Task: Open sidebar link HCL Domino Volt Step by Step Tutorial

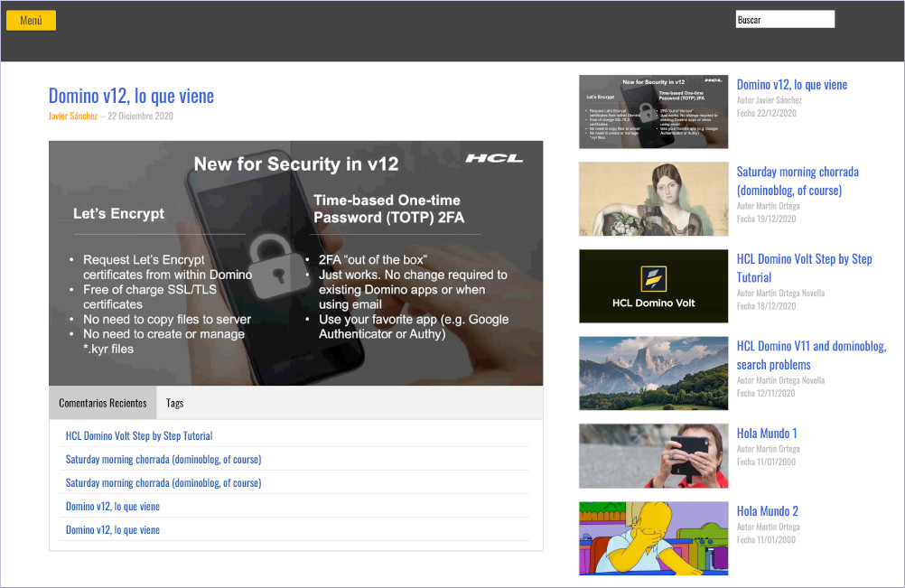Action: point(804,267)
